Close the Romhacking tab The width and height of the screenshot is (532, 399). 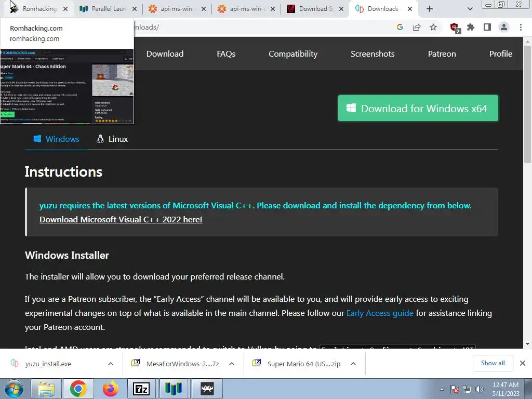[x=65, y=9]
